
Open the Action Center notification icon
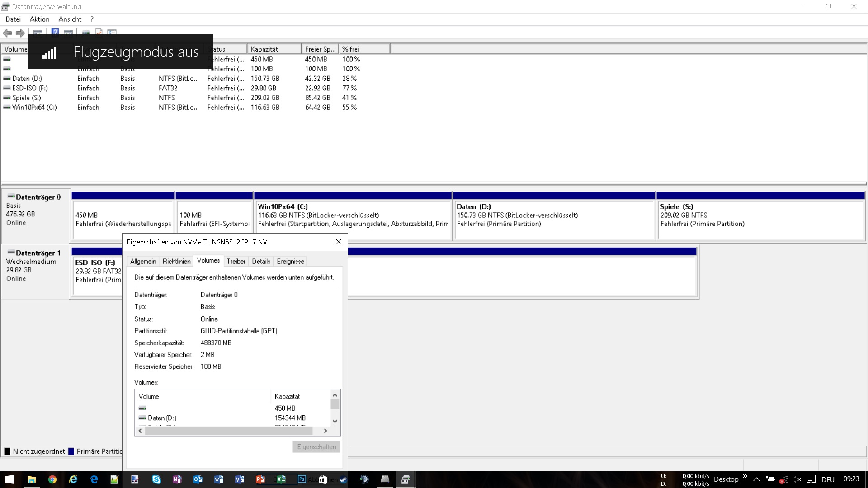(x=811, y=479)
